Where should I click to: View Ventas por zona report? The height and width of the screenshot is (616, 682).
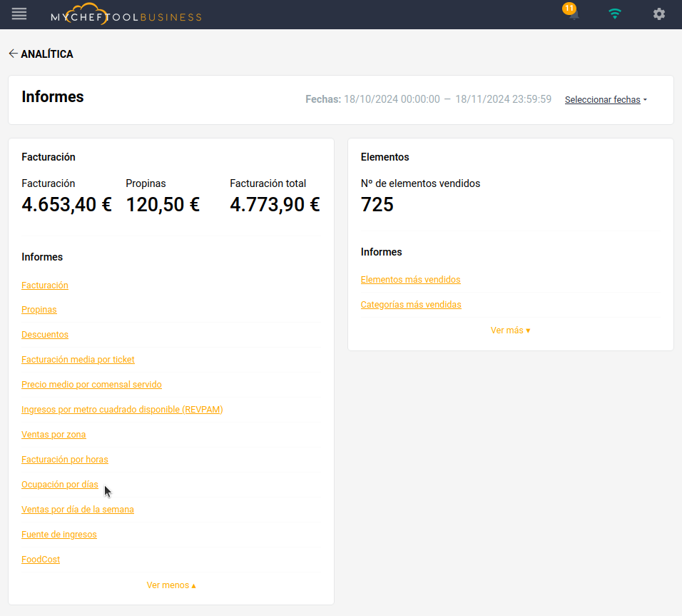54,435
